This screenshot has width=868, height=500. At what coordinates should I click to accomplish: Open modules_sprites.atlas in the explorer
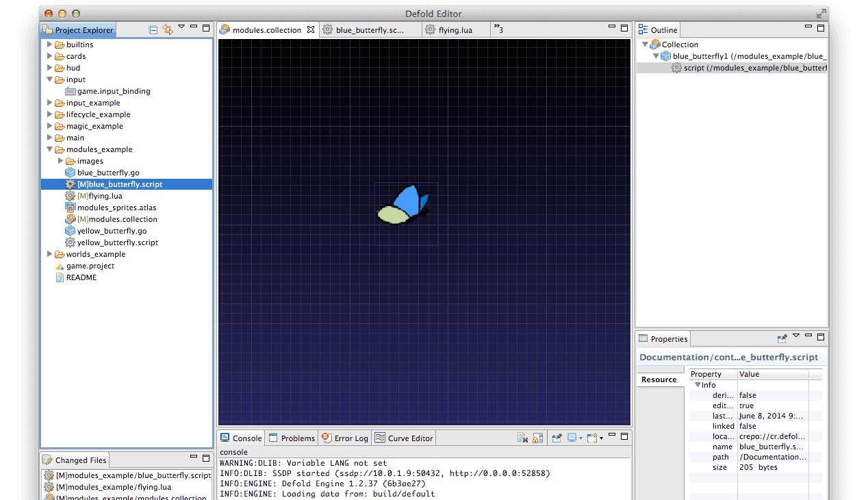(x=116, y=208)
